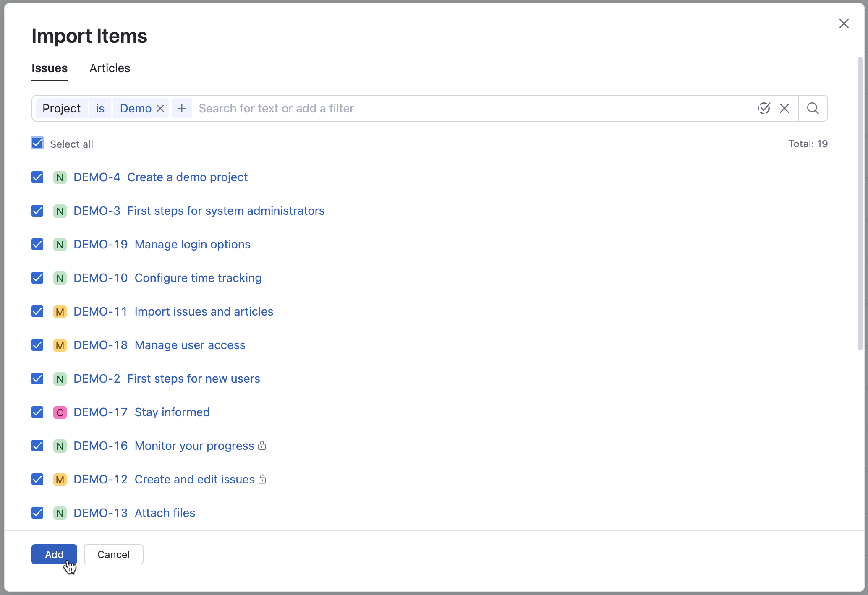Viewport: 868px width, 595px height.
Task: Switch to the Articles tab
Action: (110, 68)
